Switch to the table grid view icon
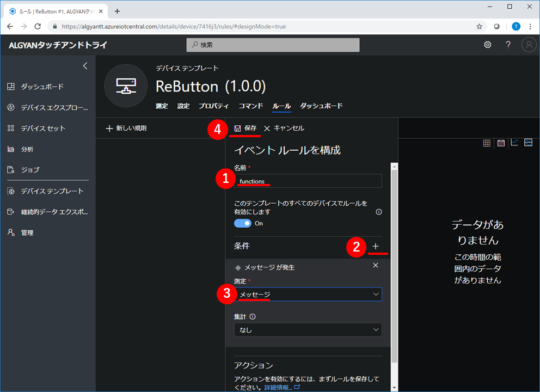The width and height of the screenshot is (540, 392). point(487,143)
